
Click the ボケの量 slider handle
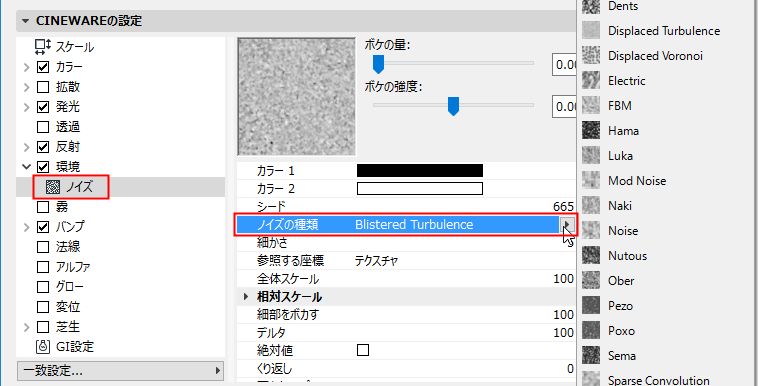point(378,64)
